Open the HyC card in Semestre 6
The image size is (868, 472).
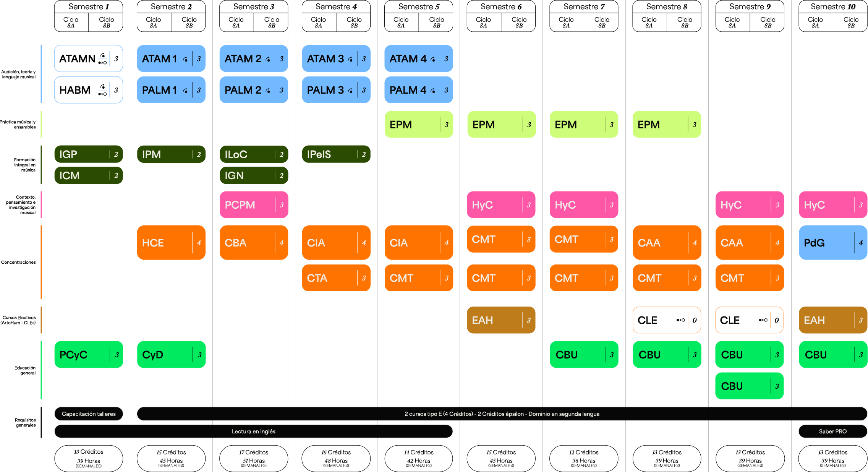coord(501,205)
